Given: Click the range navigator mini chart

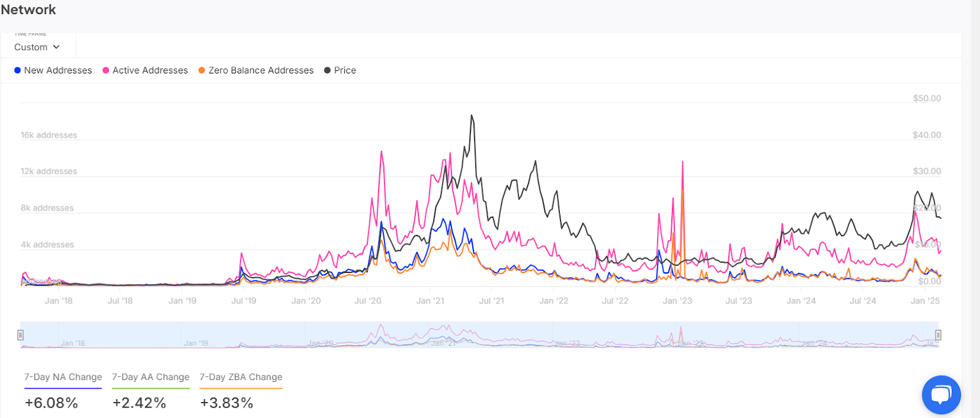Looking at the screenshot, I should point(480,335).
